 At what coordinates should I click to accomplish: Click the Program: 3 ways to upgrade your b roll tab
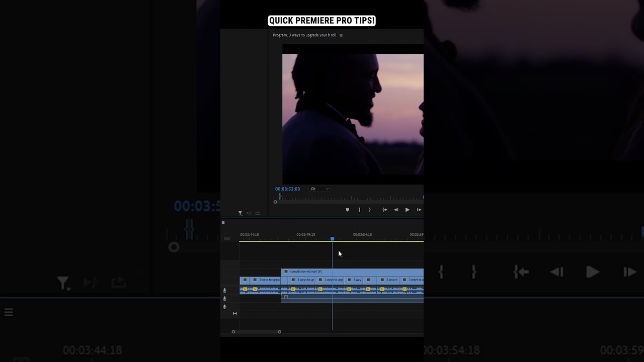[304, 35]
